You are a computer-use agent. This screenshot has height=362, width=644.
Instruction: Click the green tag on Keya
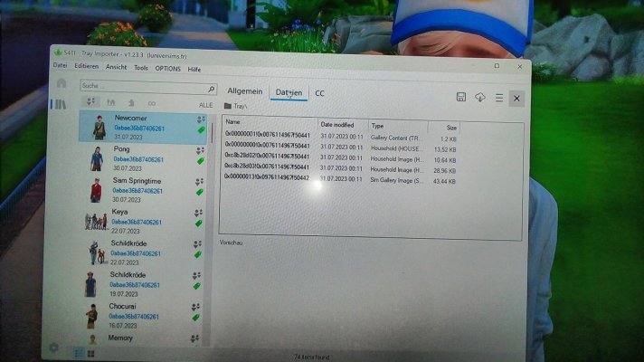[199, 224]
